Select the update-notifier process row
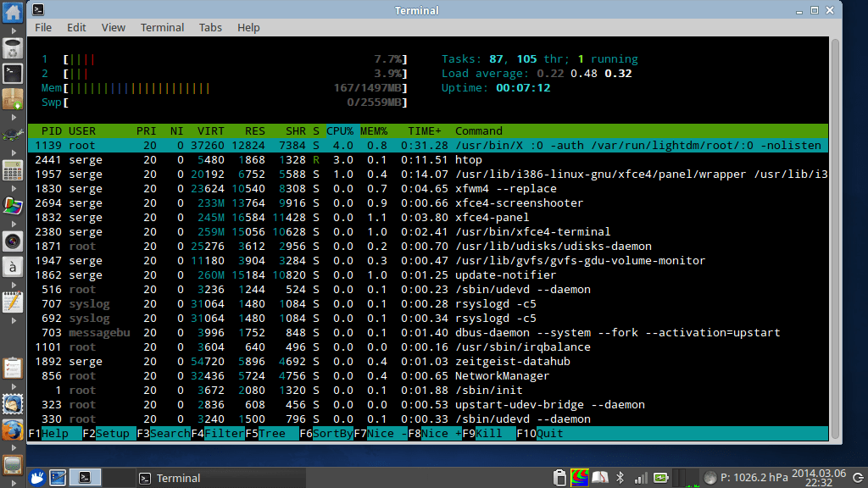Image resolution: width=868 pixels, height=488 pixels. [428, 275]
